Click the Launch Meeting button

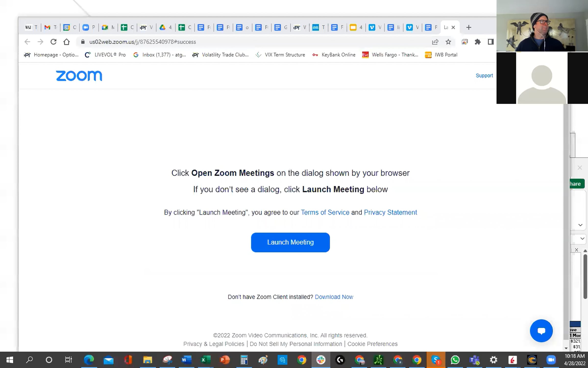[x=290, y=242]
